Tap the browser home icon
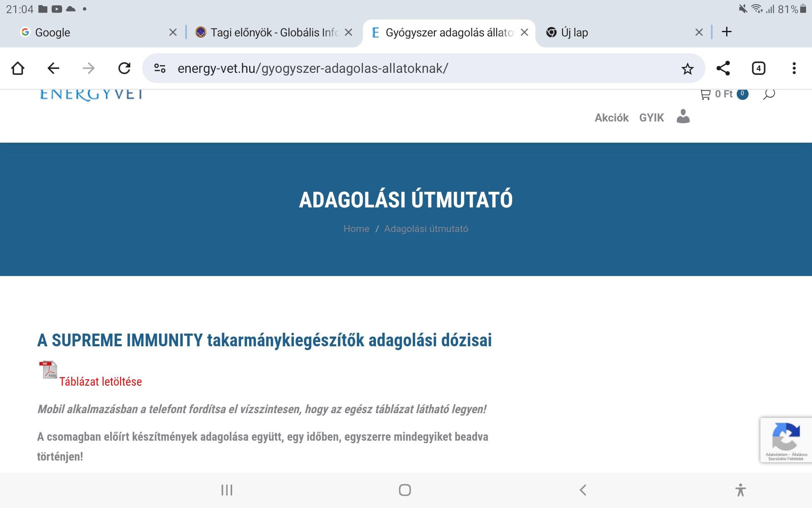 [18, 68]
